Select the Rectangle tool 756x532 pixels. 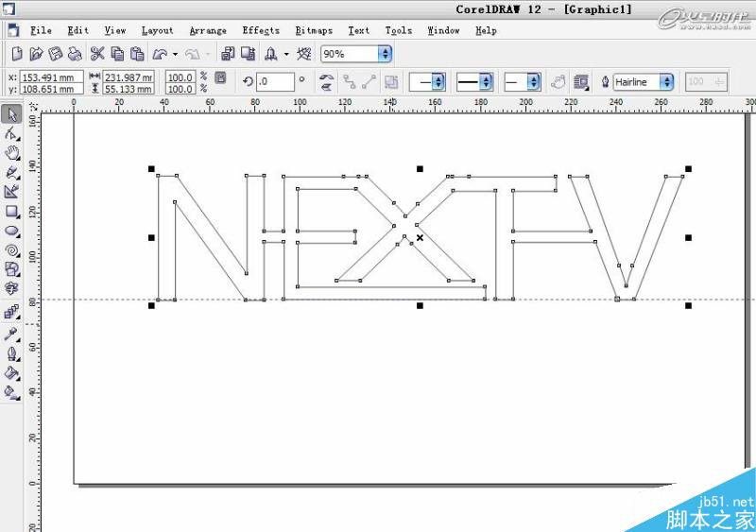coord(11,212)
